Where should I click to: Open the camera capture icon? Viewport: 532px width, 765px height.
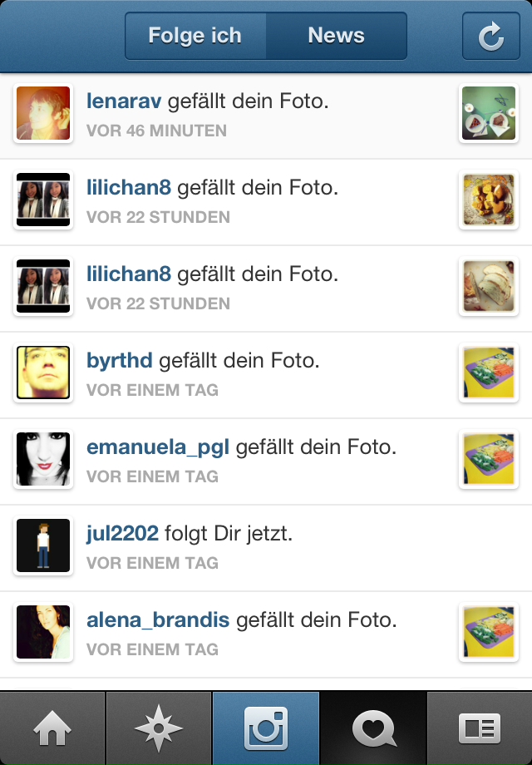coord(266,728)
